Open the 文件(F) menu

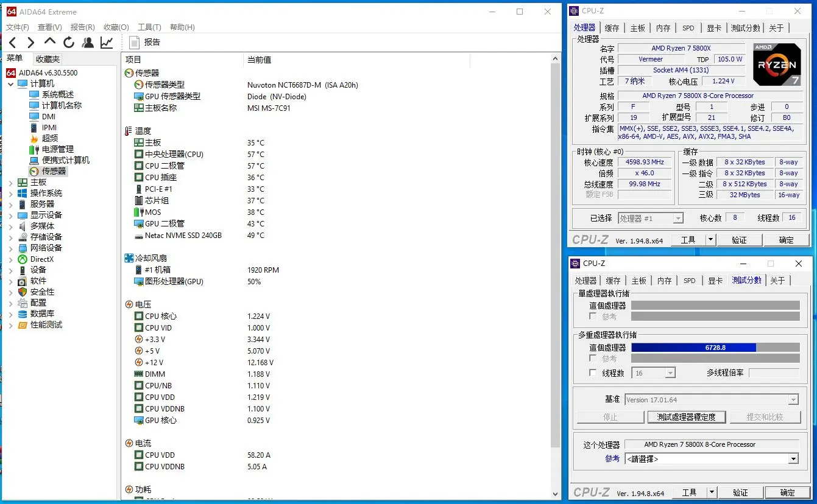tap(18, 27)
